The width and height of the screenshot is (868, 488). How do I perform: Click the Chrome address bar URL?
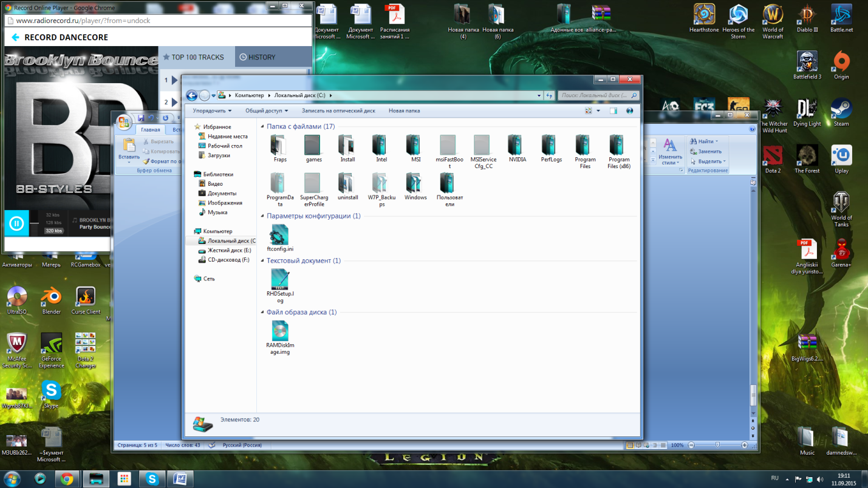[x=83, y=21]
